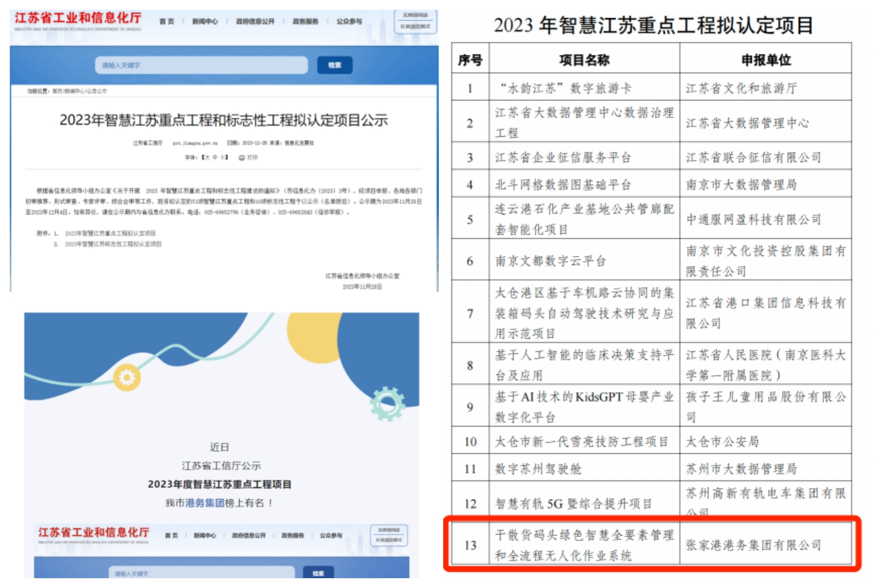The image size is (882, 588).
Task: Select the 连云港石化产业基地公共管廊配套智能化项目 cell
Action: click(x=584, y=219)
